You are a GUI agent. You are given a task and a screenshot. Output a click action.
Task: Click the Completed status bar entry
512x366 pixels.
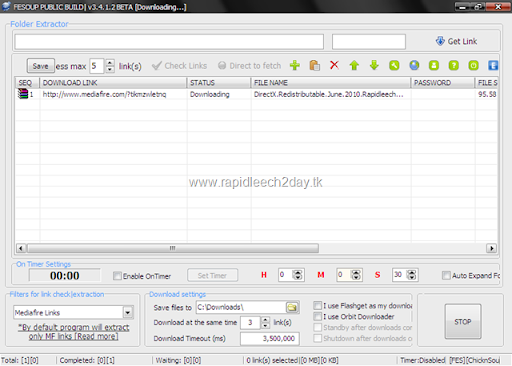click(87, 360)
